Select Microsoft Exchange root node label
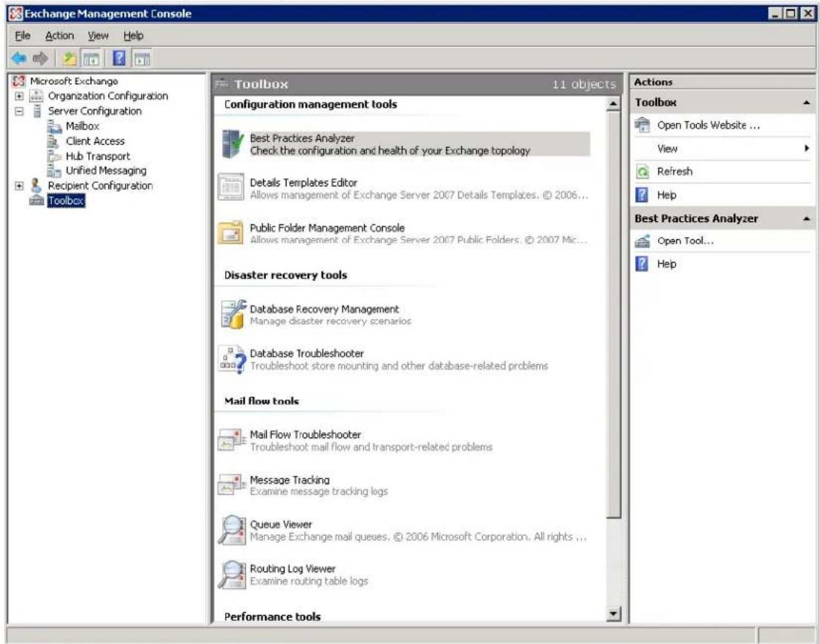The image size is (820, 644). point(74,81)
